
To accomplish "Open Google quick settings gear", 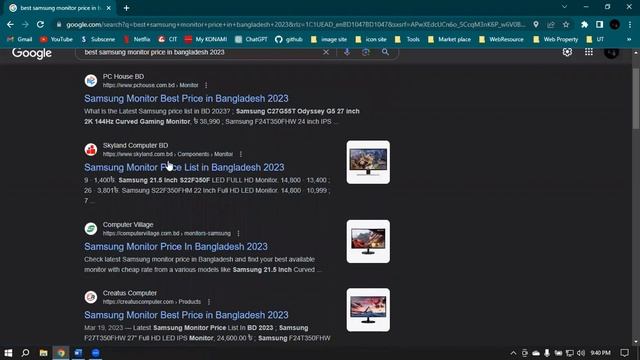I will (x=567, y=52).
